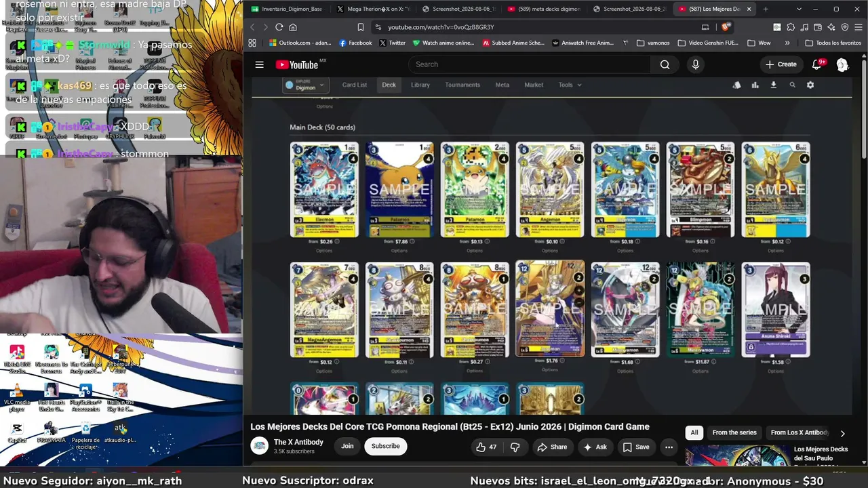The image size is (868, 488).
Task: Open the deck site settings gear
Action: (810, 85)
